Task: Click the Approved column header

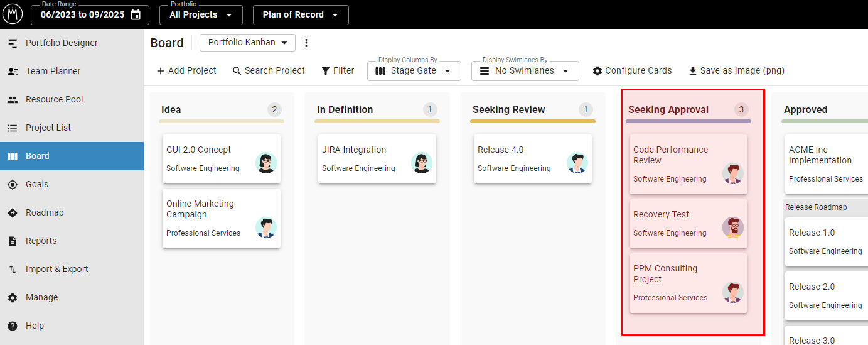Action: tap(805, 109)
